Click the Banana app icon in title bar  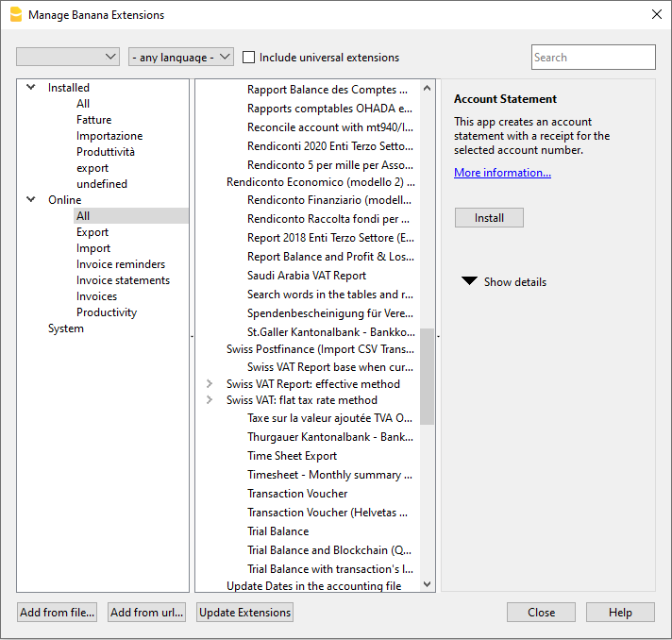point(15,14)
